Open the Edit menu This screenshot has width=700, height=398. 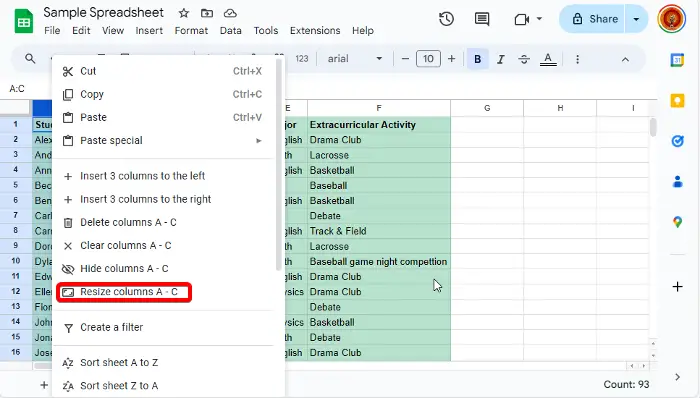(x=81, y=30)
